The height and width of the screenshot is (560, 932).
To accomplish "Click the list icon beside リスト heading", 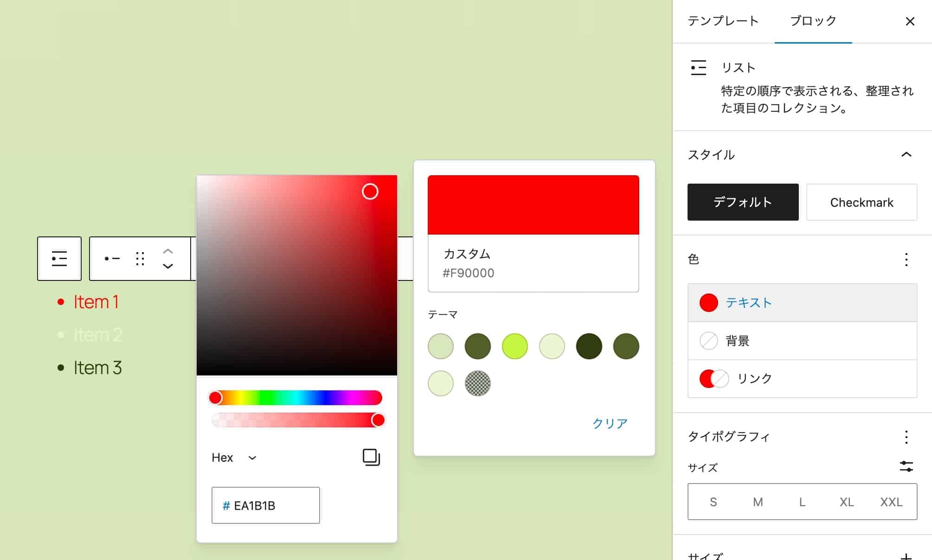I will 698,68.
